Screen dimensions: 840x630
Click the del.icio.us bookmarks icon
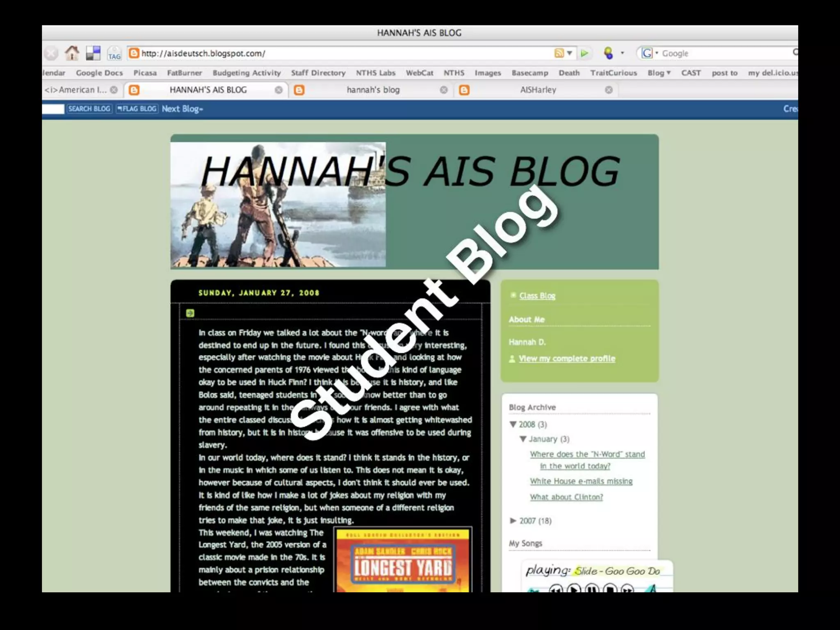tap(93, 53)
